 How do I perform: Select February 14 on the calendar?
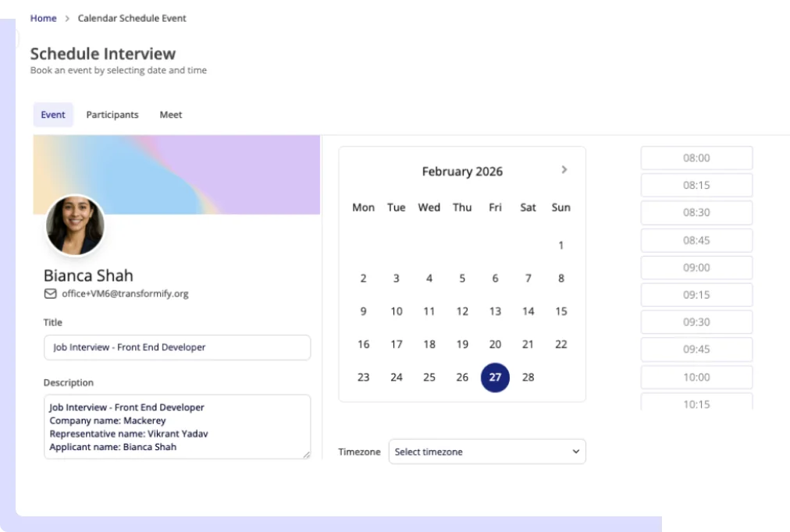click(x=528, y=311)
